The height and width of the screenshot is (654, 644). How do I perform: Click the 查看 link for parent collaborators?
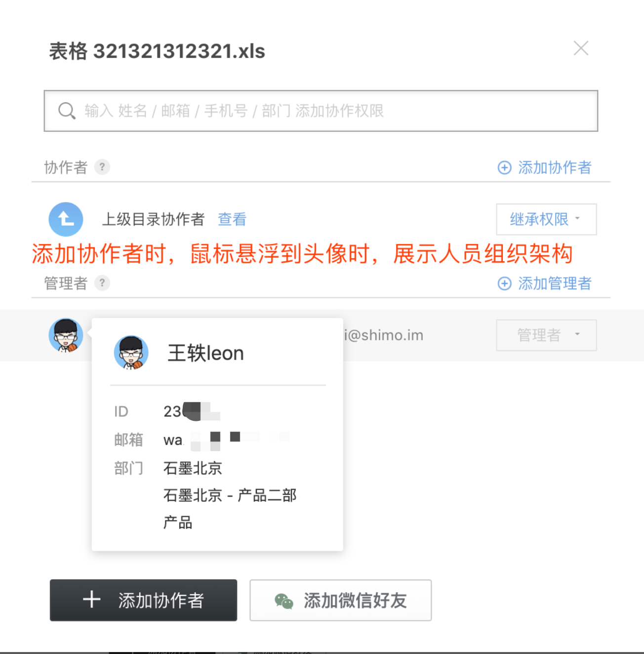pos(232,219)
